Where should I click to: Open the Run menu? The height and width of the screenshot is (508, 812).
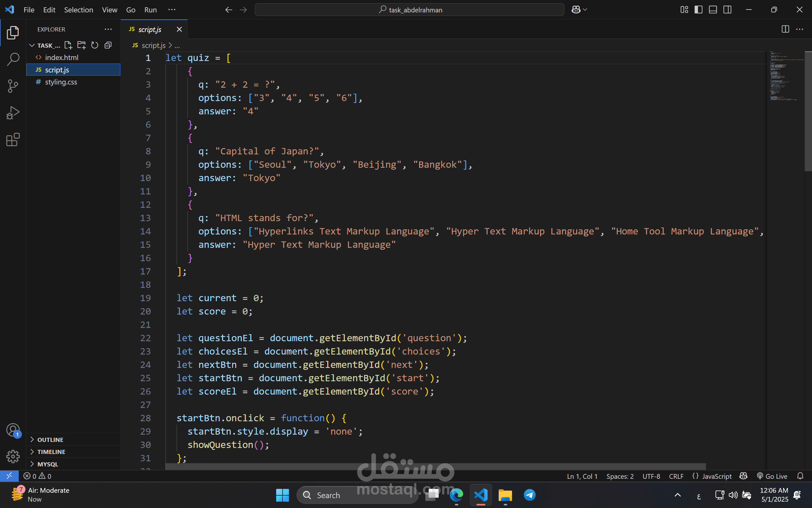coord(150,10)
